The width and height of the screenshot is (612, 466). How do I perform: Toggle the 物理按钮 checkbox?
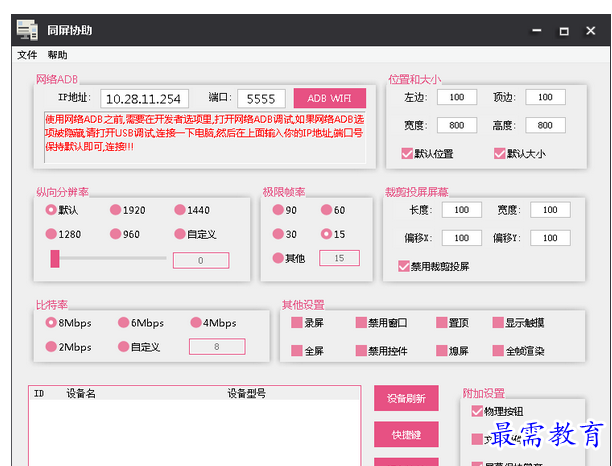coord(477,411)
